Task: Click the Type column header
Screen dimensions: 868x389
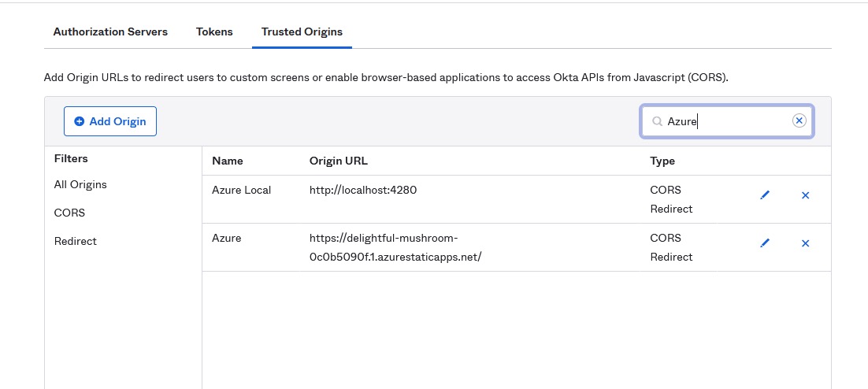Action: pos(662,161)
